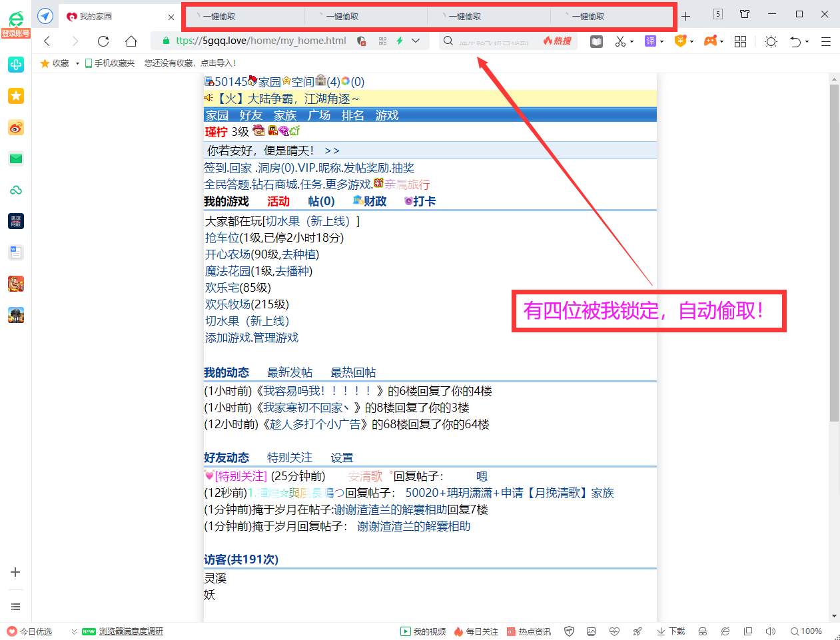Open 我的视频 in the status bar

[423, 631]
